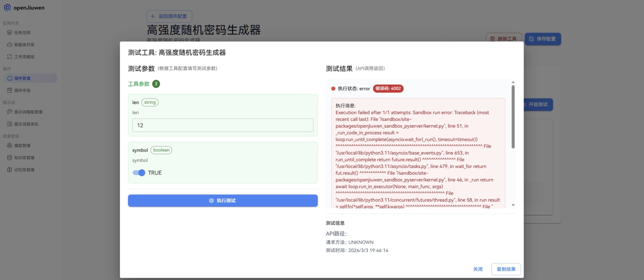Switch to the 插件管理 section

pos(22,78)
